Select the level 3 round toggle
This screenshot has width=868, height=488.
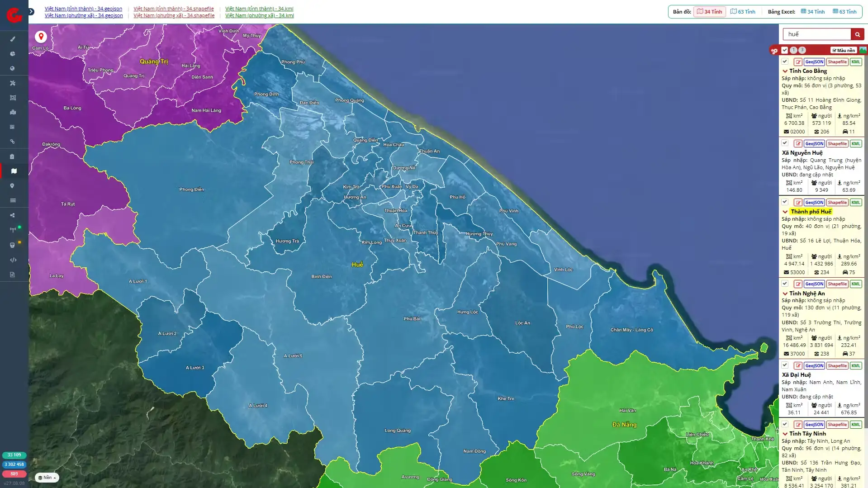click(x=802, y=50)
